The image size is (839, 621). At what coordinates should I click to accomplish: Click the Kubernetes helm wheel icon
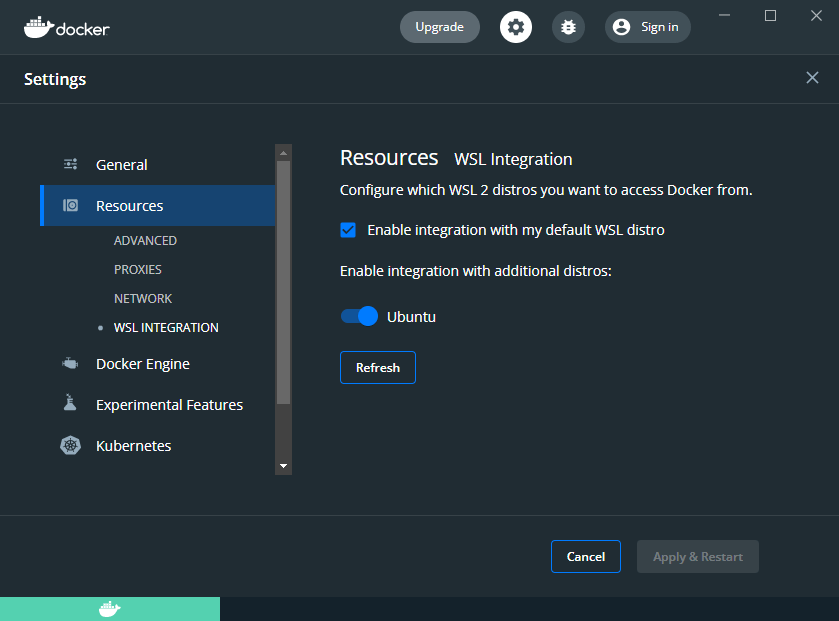(x=70, y=446)
